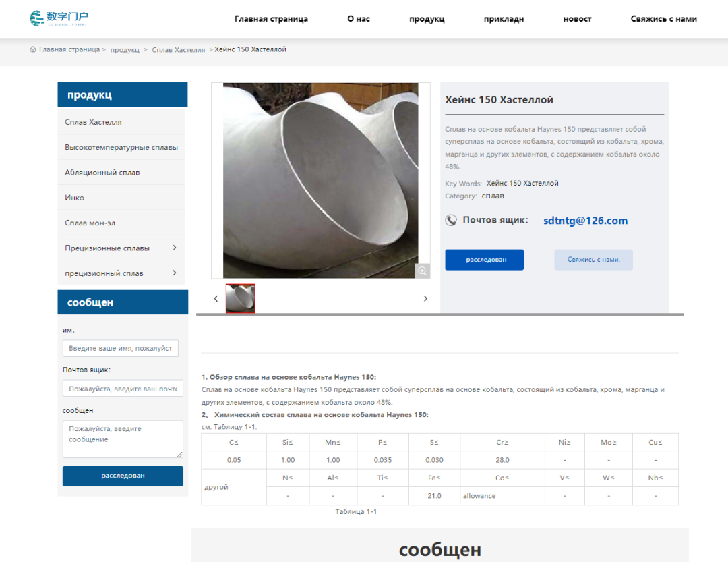
Task: Expand the прецизионный сплав submenu chevron
Action: click(175, 273)
